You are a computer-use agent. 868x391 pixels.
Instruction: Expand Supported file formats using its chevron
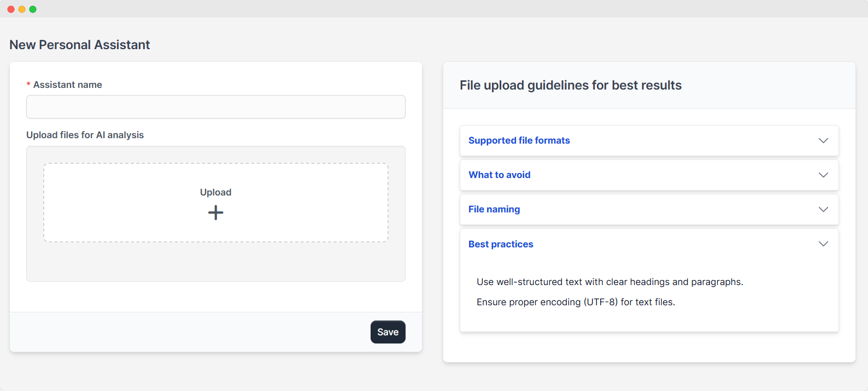click(x=823, y=141)
